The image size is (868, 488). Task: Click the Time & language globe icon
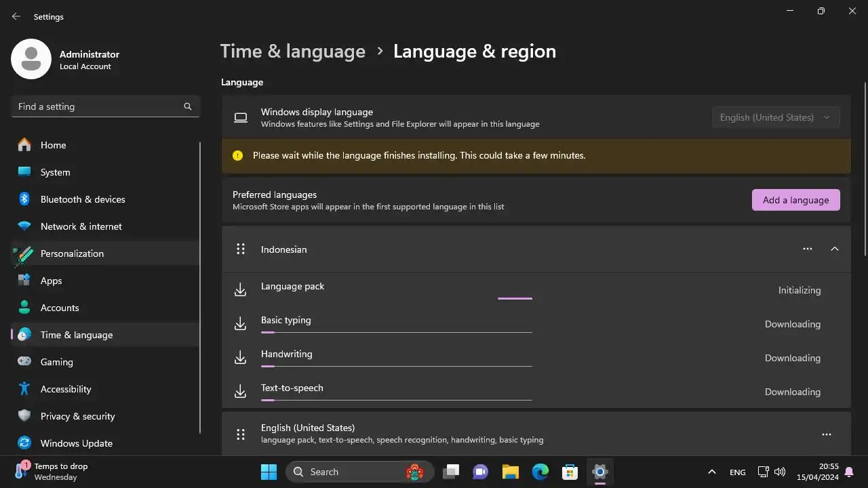24,335
